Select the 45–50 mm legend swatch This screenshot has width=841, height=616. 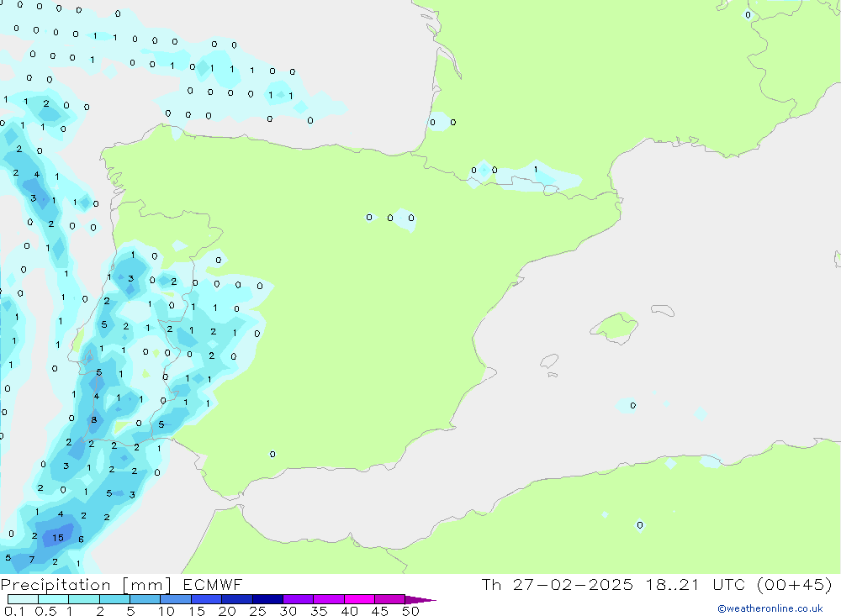pyautogui.click(x=390, y=599)
